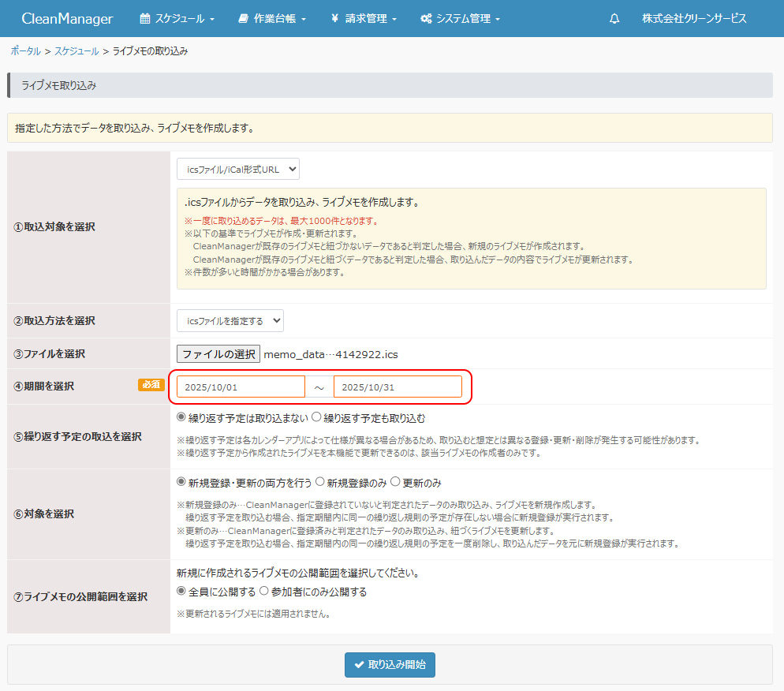Viewport: 784px width, 691px height.
Task: Choose 更新のみ radio option
Action: 396,482
